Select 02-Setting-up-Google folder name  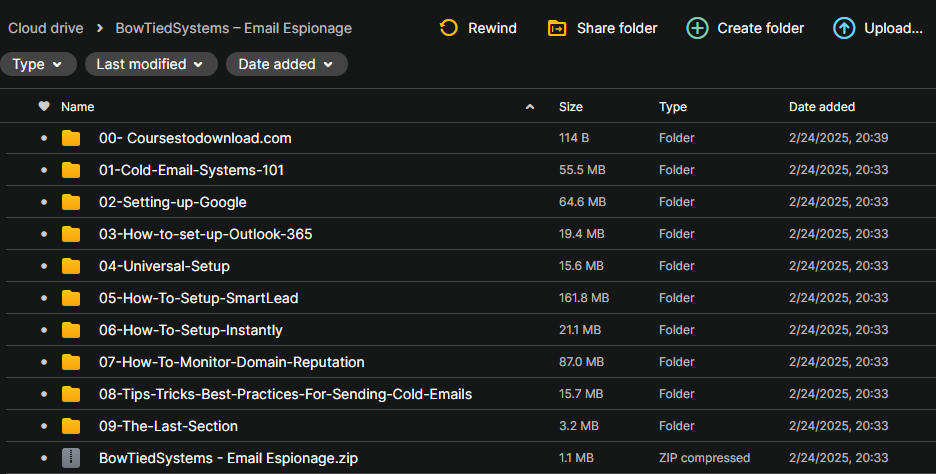(x=173, y=202)
